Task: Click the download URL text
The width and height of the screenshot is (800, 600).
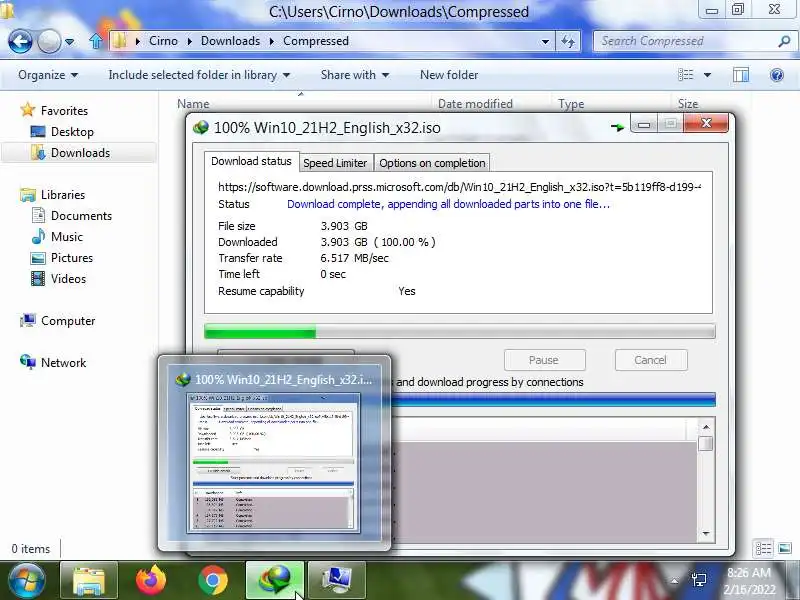Action: click(459, 187)
